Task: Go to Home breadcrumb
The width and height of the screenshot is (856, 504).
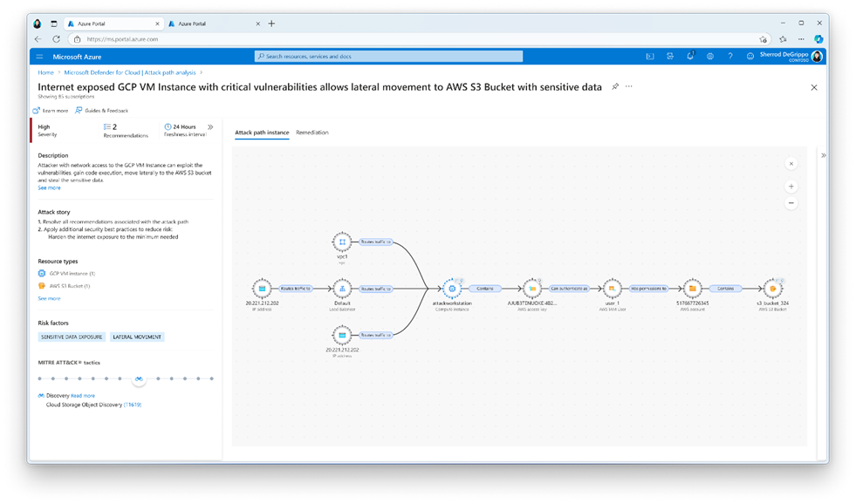Action: [45, 72]
